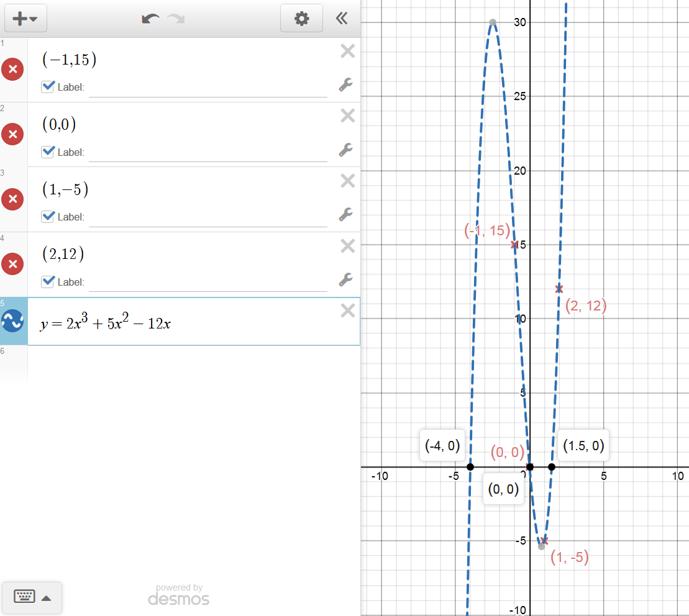This screenshot has width=689, height=616.
Task: Uncheck Label checkbox for (-1,15)
Action: coord(48,87)
